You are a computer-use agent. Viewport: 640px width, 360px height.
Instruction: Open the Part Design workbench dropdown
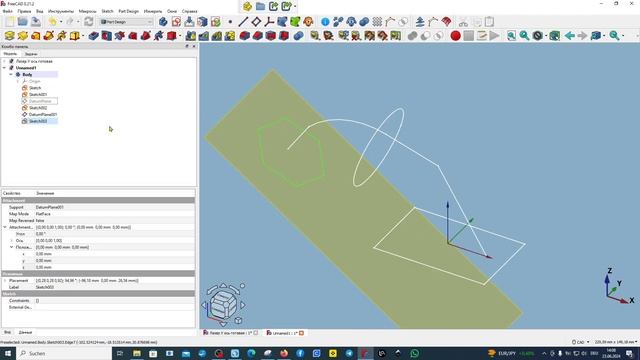[127, 22]
